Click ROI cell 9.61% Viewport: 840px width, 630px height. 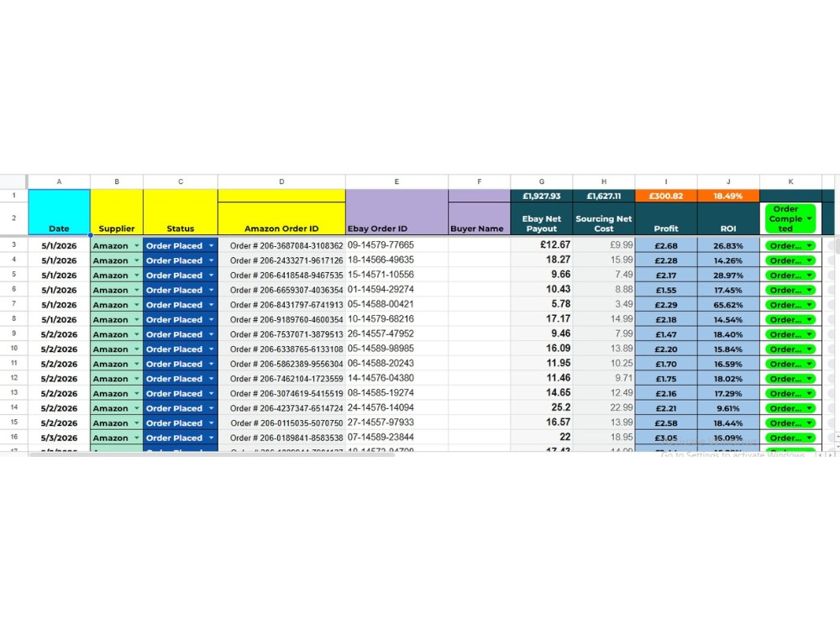[728, 407]
